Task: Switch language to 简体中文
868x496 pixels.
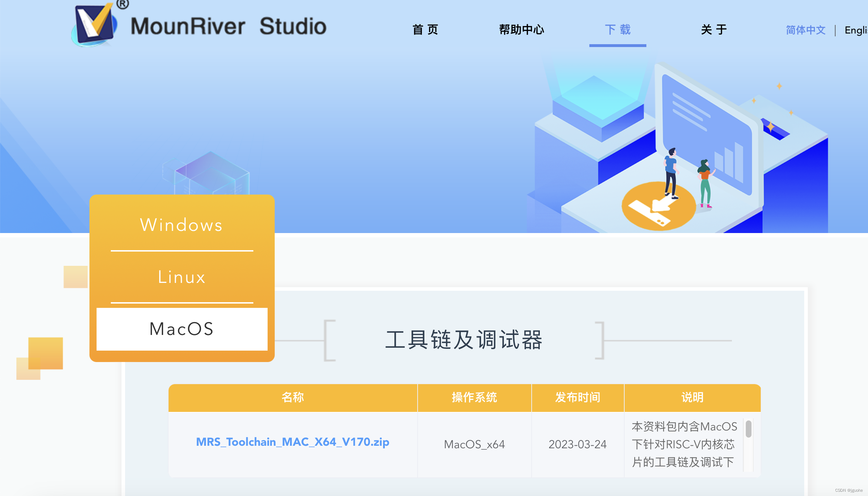Action: (805, 31)
